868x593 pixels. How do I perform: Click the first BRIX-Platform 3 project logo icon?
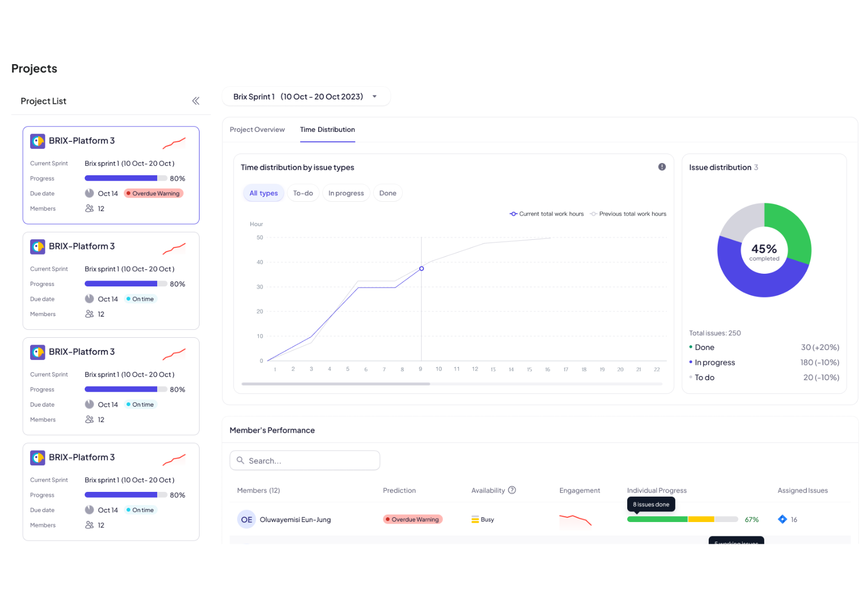[x=38, y=141]
